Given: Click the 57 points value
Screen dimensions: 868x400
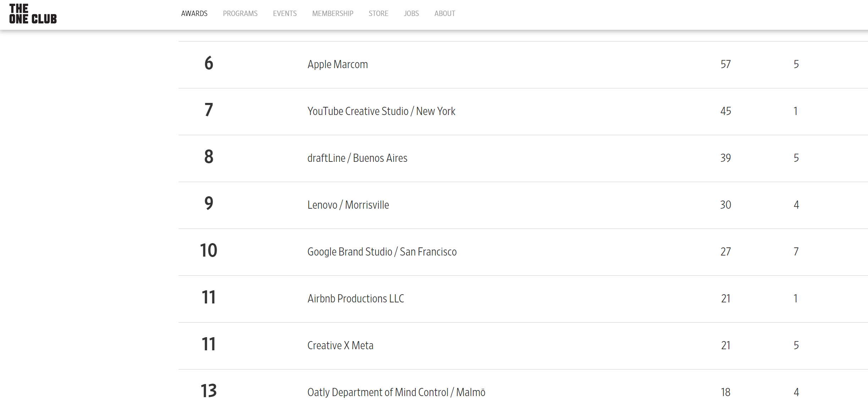Looking at the screenshot, I should click(726, 65).
